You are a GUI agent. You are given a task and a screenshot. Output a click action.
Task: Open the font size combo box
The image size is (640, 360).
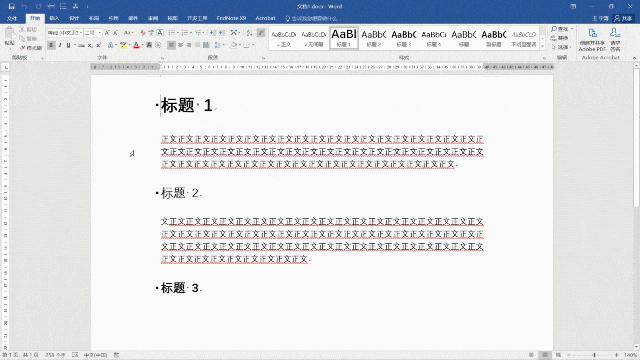(x=93, y=33)
